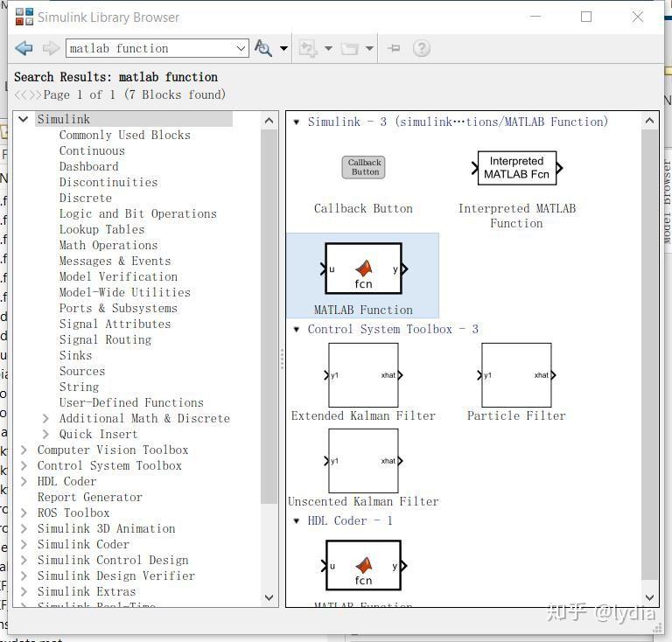This screenshot has width=672, height=642.
Task: Expand Simulink 3D Animation node
Action: [x=24, y=529]
